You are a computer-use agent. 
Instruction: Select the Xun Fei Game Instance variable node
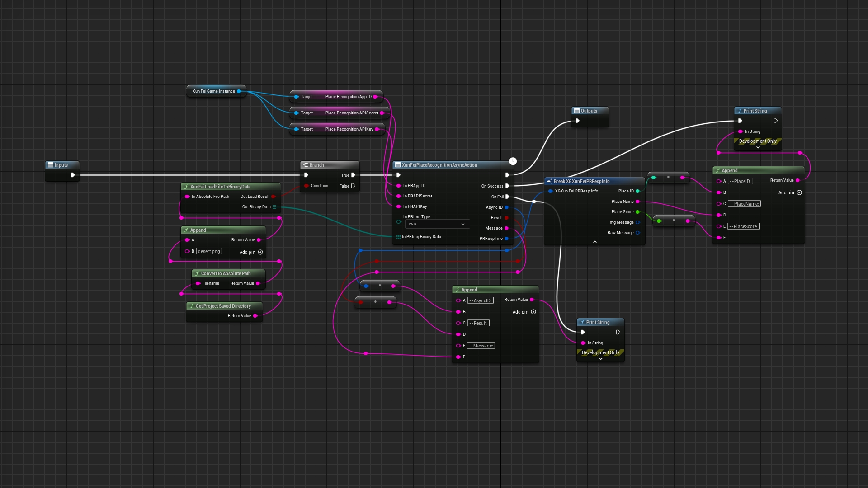click(x=214, y=91)
